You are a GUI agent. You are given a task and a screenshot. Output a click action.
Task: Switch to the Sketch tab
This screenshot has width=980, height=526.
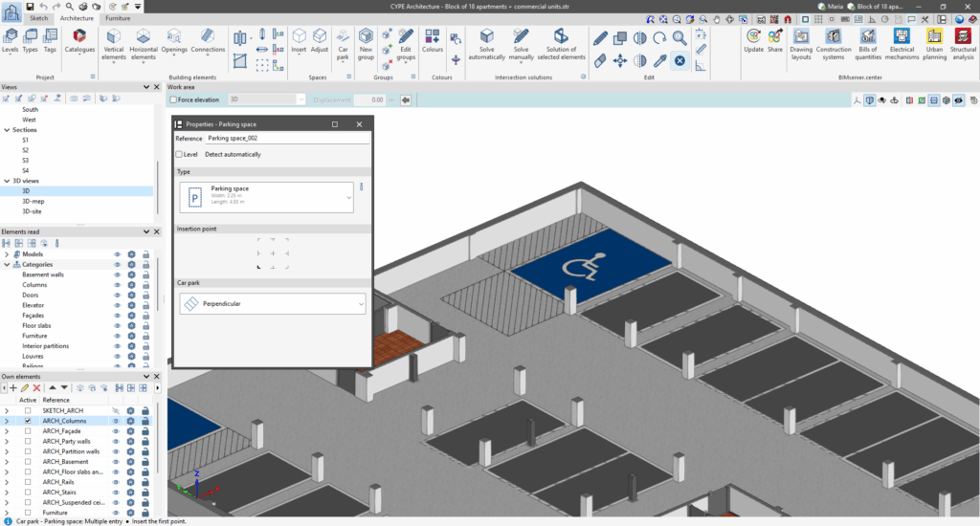pos(39,18)
